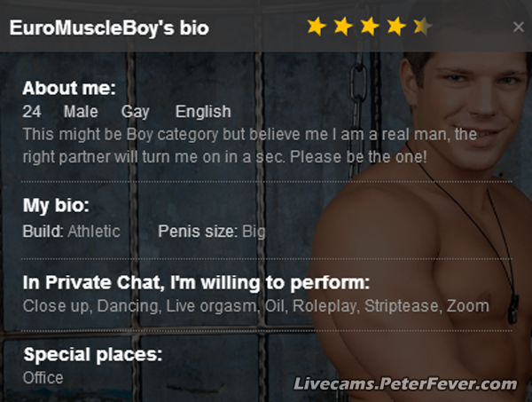Click the second rating star
The height and width of the screenshot is (402, 532).
(x=342, y=27)
